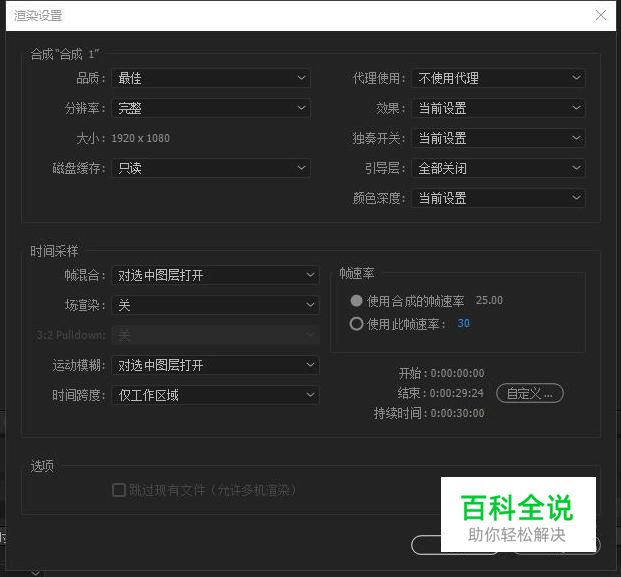Open the 引导层 dropdown showing 全部关闭
Screen dimensions: 621x577
point(498,168)
